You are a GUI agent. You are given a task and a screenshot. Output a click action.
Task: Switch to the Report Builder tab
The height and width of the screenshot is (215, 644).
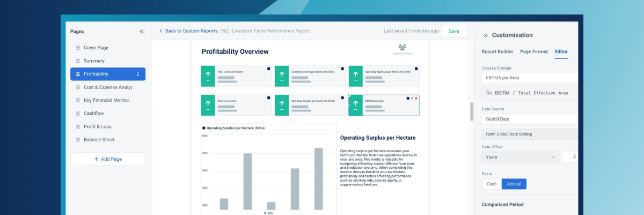(x=497, y=52)
